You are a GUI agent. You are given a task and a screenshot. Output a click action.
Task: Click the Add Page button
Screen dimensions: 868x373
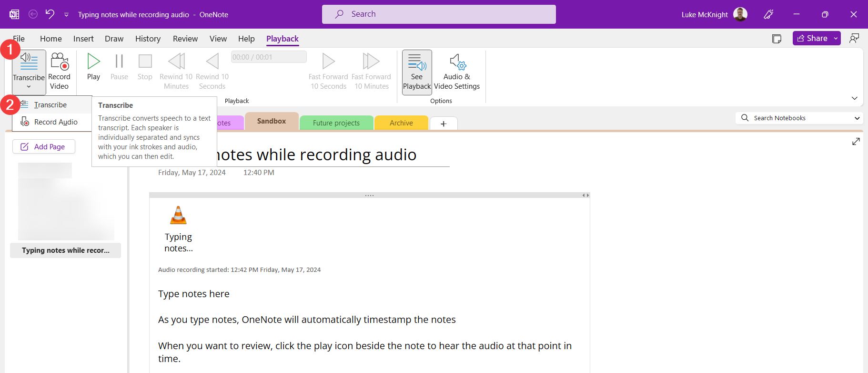(x=44, y=146)
